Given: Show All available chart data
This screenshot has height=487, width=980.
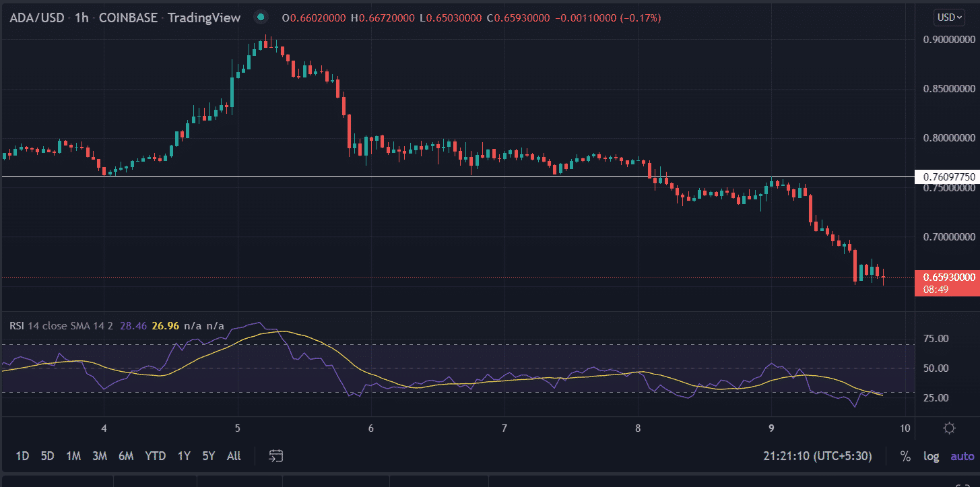Looking at the screenshot, I should (234, 456).
